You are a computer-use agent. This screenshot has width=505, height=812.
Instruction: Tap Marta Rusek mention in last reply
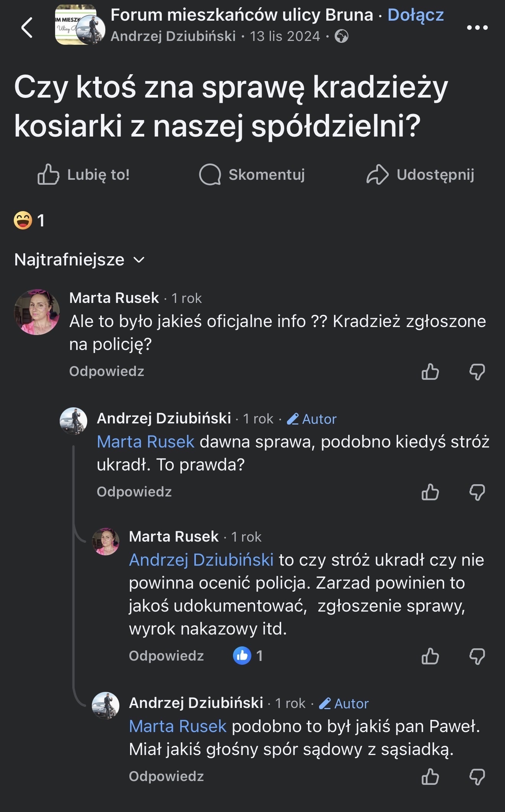pos(178,726)
